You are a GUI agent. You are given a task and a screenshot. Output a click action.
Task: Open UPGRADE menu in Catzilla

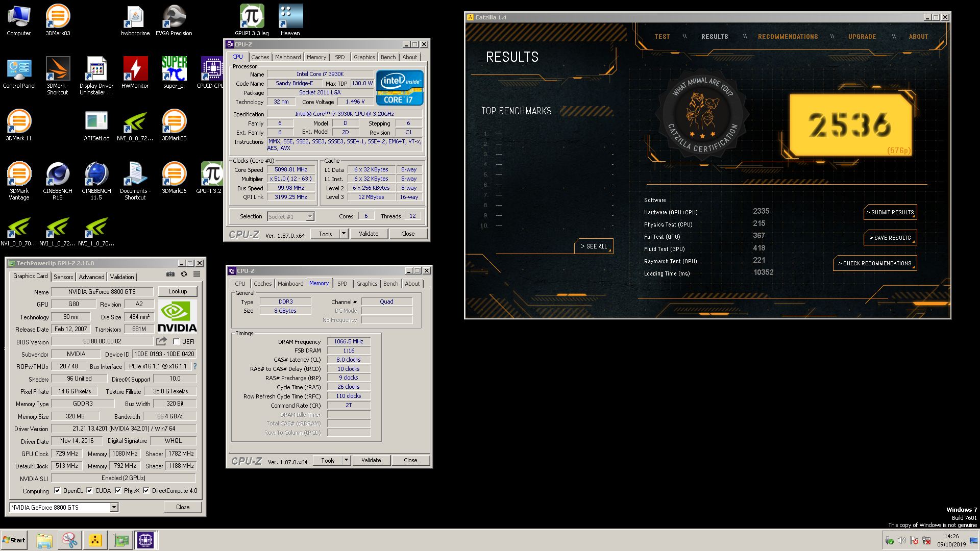(x=862, y=37)
